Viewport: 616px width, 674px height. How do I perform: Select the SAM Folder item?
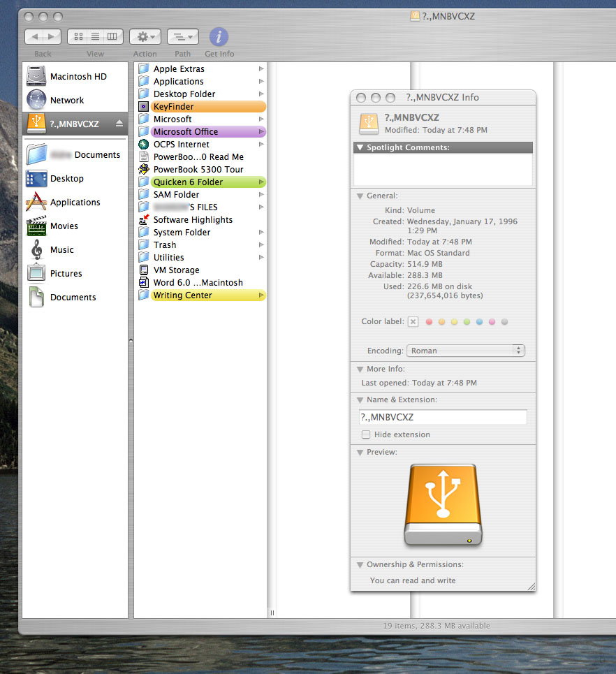point(202,194)
